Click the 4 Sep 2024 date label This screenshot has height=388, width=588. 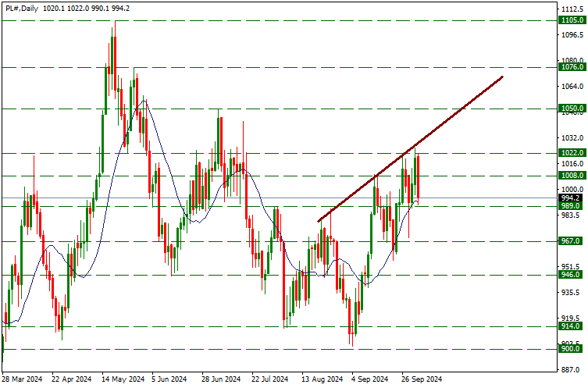click(x=369, y=379)
